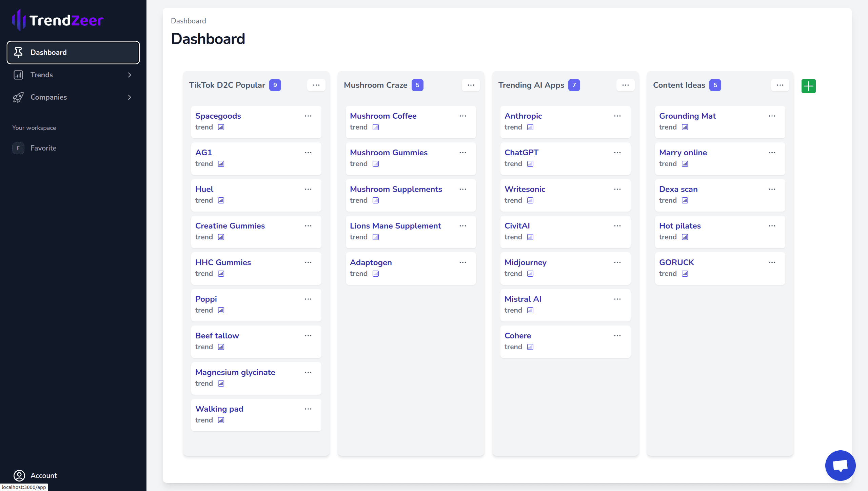This screenshot has width=868, height=491.
Task: Click the chart icon under Spacegoods
Action: click(221, 127)
